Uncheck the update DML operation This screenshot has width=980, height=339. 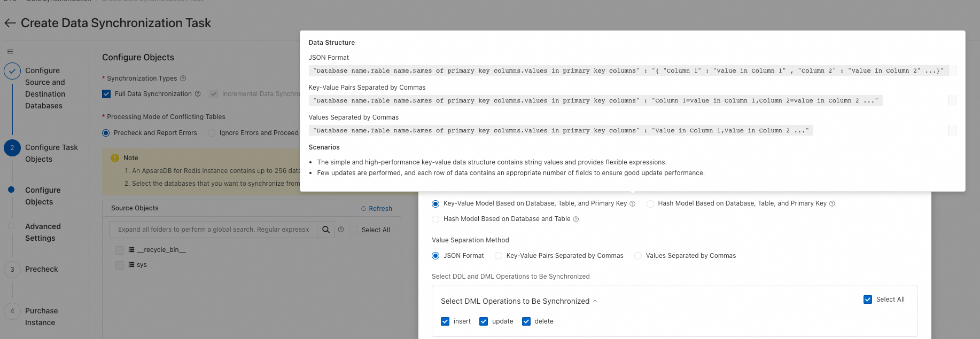point(484,321)
